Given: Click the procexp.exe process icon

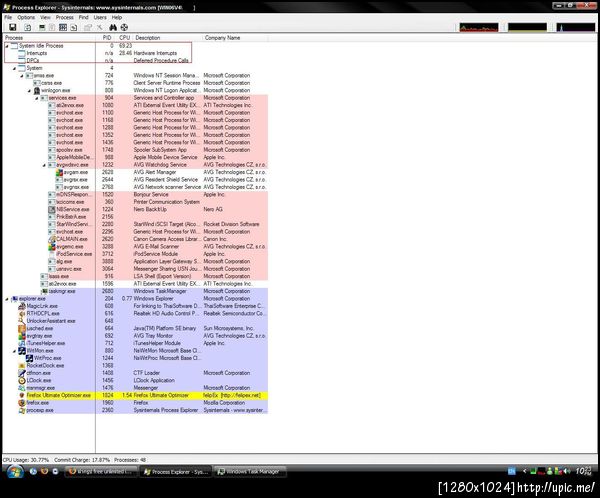Looking at the screenshot, I should [x=22, y=410].
